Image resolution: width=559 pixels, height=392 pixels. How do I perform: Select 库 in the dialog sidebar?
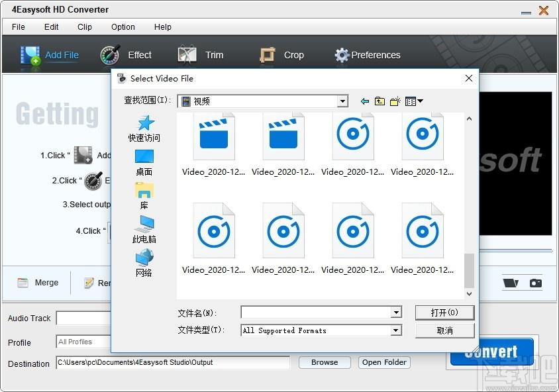pos(144,196)
